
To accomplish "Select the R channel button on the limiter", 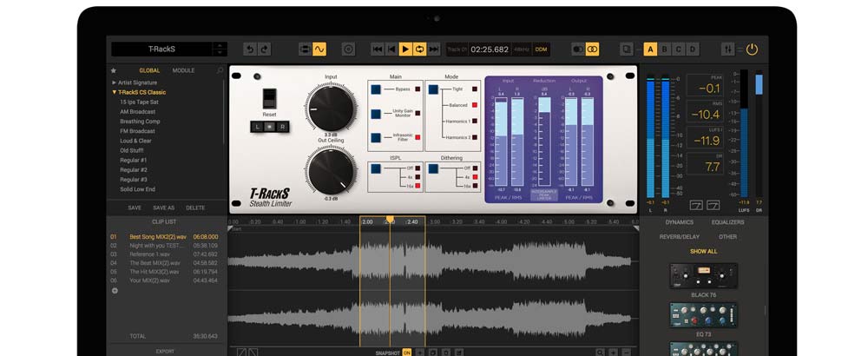I will pos(282,127).
